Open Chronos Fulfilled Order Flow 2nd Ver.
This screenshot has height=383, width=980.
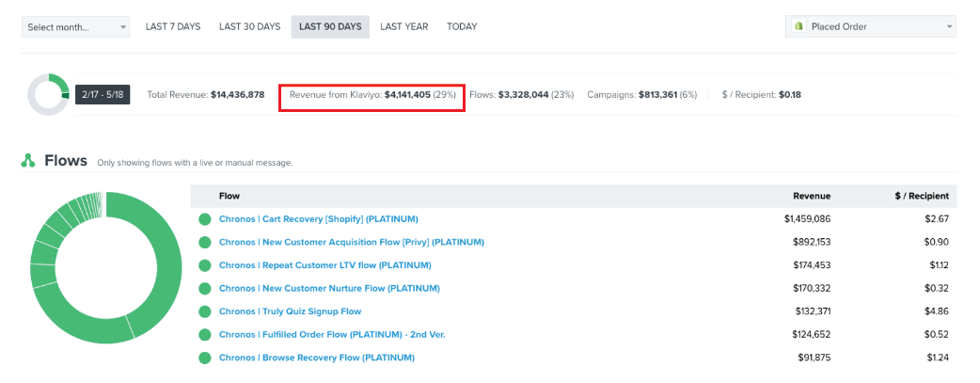(x=332, y=335)
